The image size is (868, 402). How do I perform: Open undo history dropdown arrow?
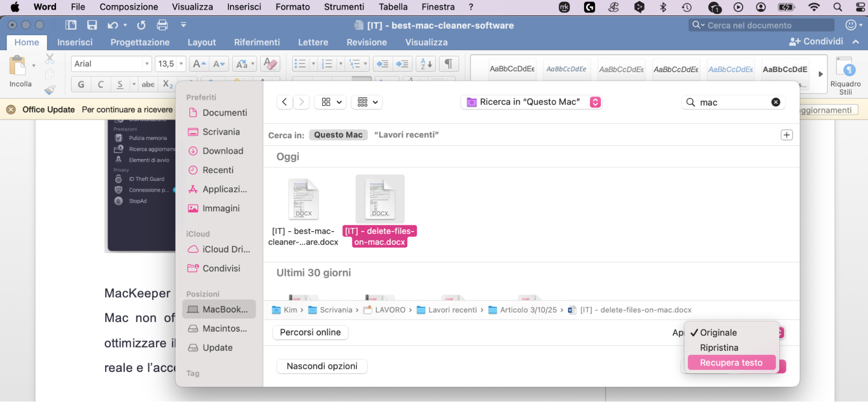pyautogui.click(x=125, y=25)
